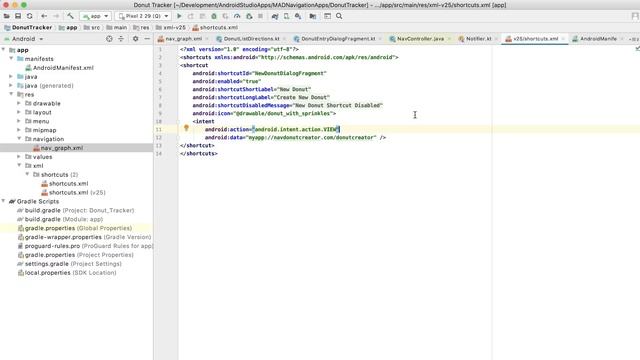Click the Save All toolbar icon
Screen dimensions: 640x360
18,16
